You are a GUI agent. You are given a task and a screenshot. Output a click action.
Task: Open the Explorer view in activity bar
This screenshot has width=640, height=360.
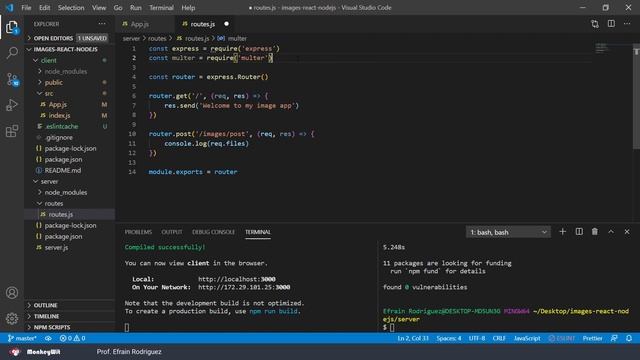pos(12,28)
